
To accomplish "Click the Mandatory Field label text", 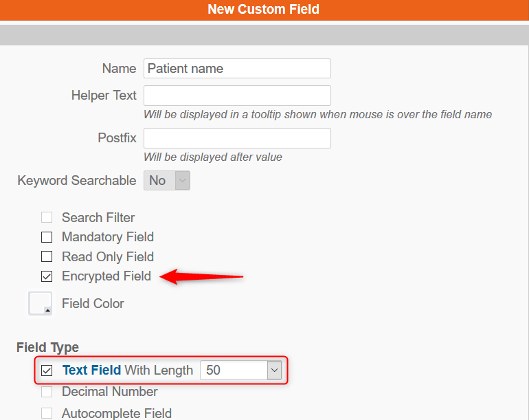I will (x=108, y=237).
